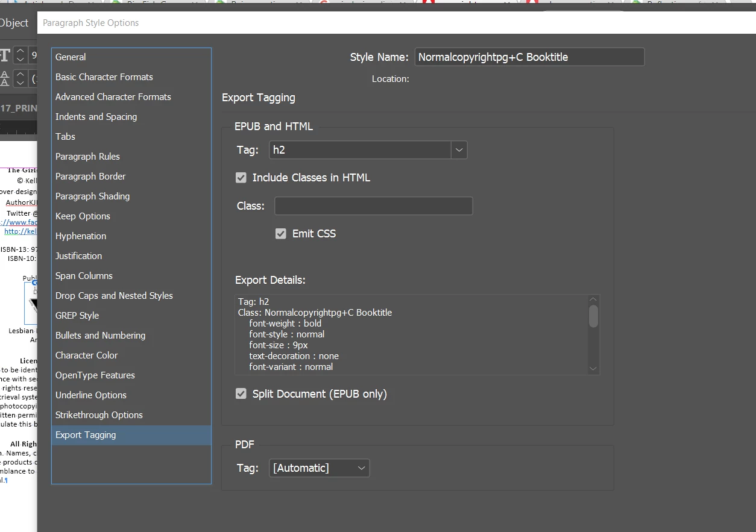Select Span Columns category
Screen dimensions: 756x532
pos(131,276)
